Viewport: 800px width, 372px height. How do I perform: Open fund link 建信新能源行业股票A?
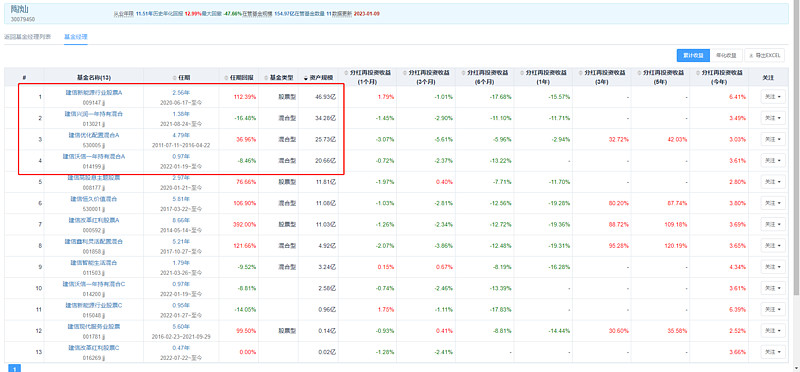(x=94, y=93)
